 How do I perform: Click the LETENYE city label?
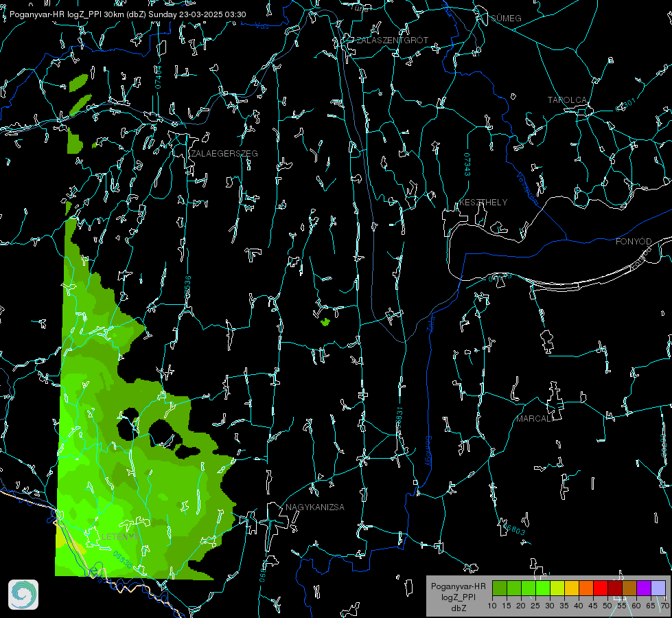coord(120,536)
